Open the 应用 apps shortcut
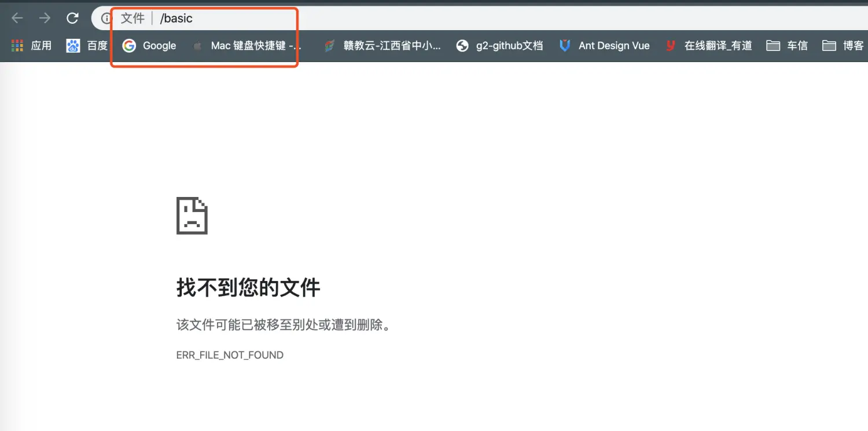The height and width of the screenshot is (431, 868). coord(31,45)
